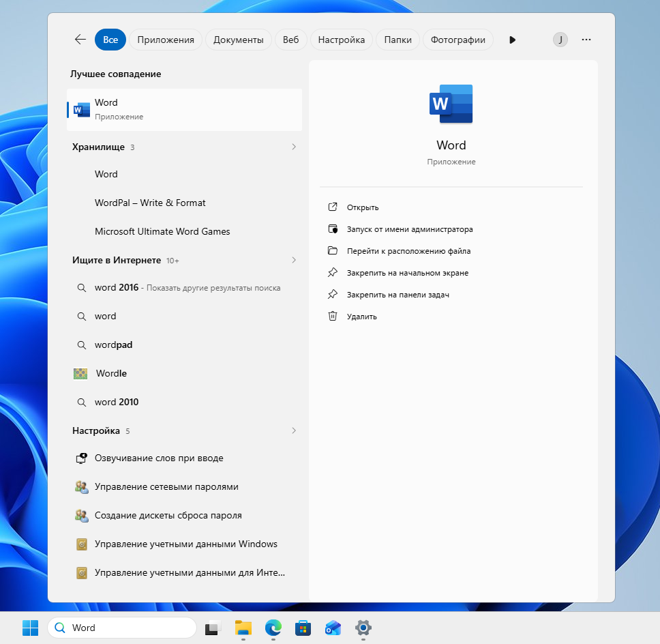Click users icon for Создание дискеты сброса пароля

82,516
